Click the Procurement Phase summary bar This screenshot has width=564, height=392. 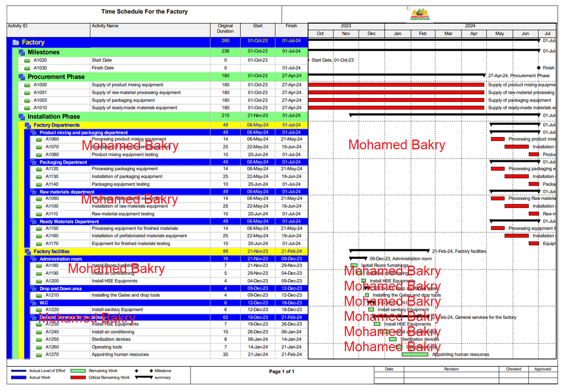coord(397,75)
